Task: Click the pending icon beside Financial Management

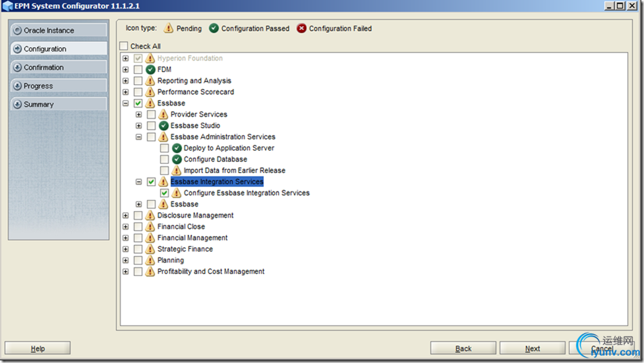Action: coord(150,238)
